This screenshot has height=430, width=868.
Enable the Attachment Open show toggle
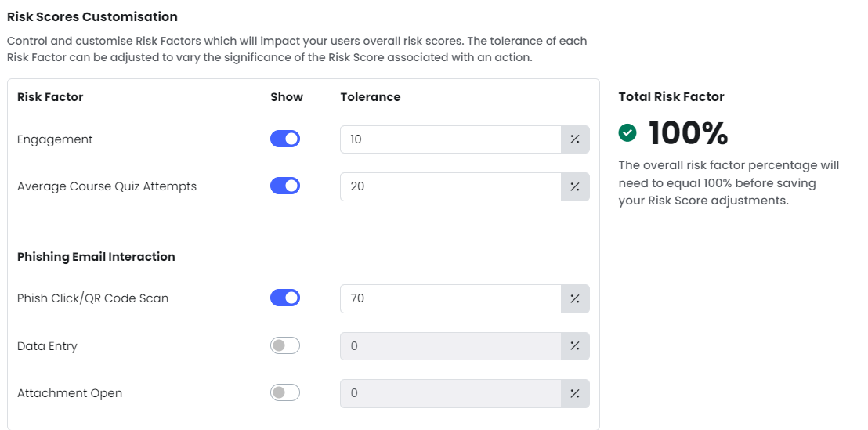pos(285,393)
